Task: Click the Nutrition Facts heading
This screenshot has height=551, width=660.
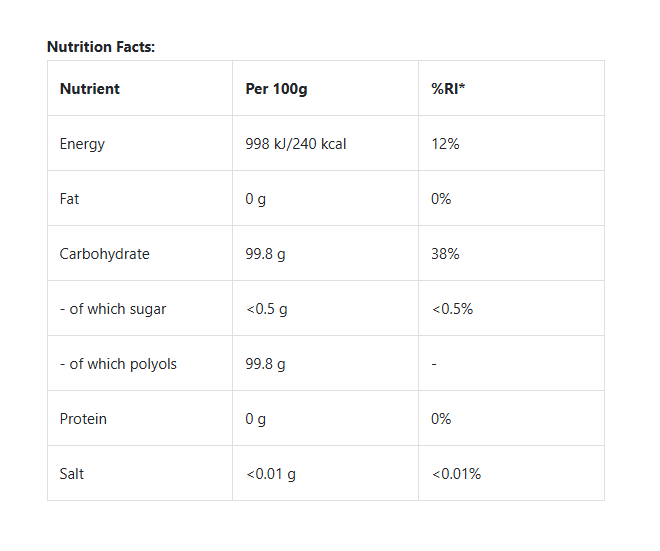Action: coord(101,47)
